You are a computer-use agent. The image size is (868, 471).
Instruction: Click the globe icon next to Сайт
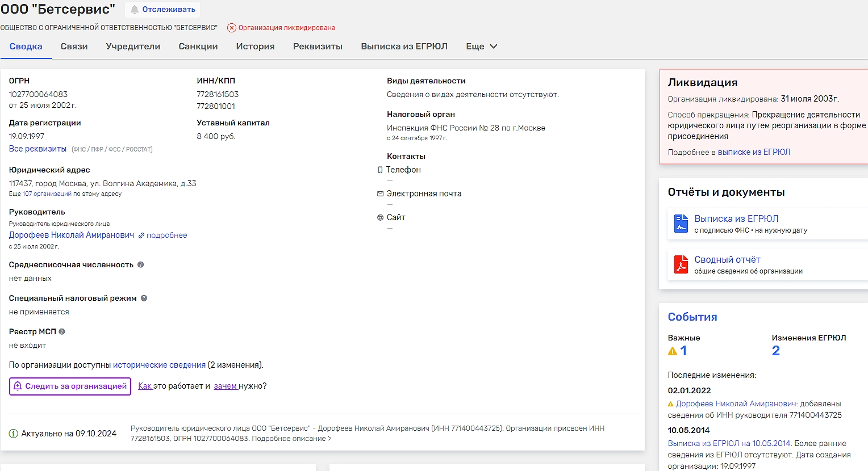coord(380,217)
